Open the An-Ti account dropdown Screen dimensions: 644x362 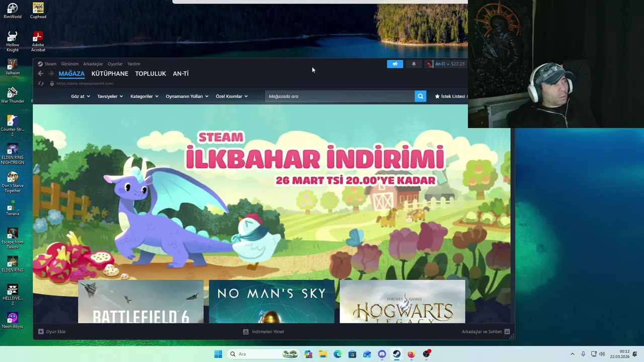tap(442, 64)
